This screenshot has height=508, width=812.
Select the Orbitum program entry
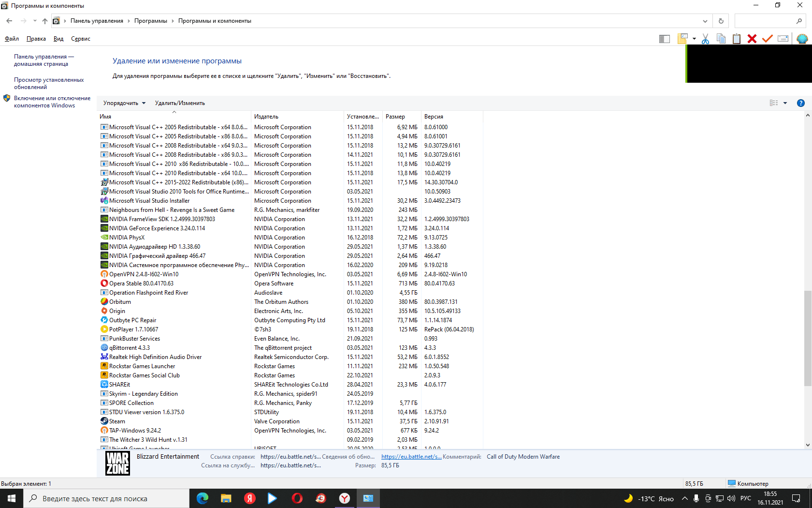click(x=120, y=302)
